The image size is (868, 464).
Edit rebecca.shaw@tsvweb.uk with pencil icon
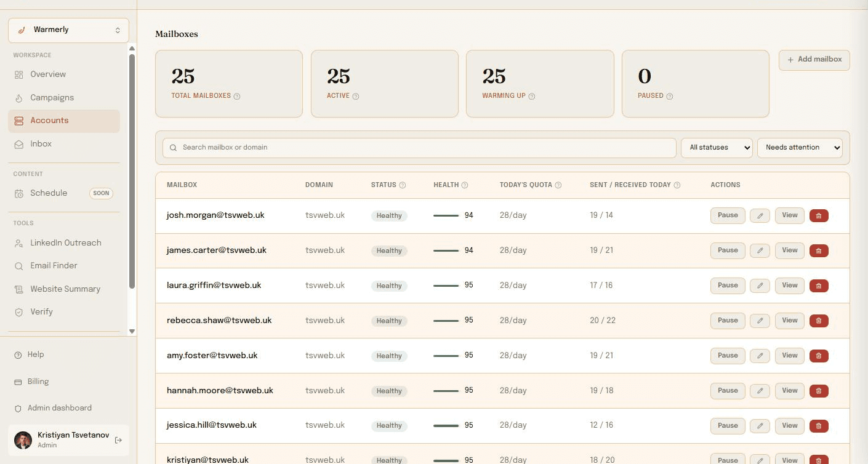tap(760, 321)
